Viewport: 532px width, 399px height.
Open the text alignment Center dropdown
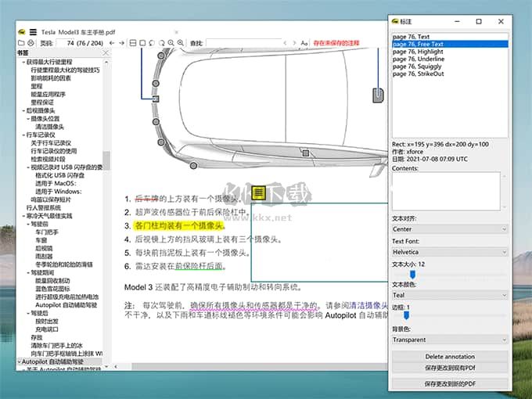pyautogui.click(x=450, y=229)
